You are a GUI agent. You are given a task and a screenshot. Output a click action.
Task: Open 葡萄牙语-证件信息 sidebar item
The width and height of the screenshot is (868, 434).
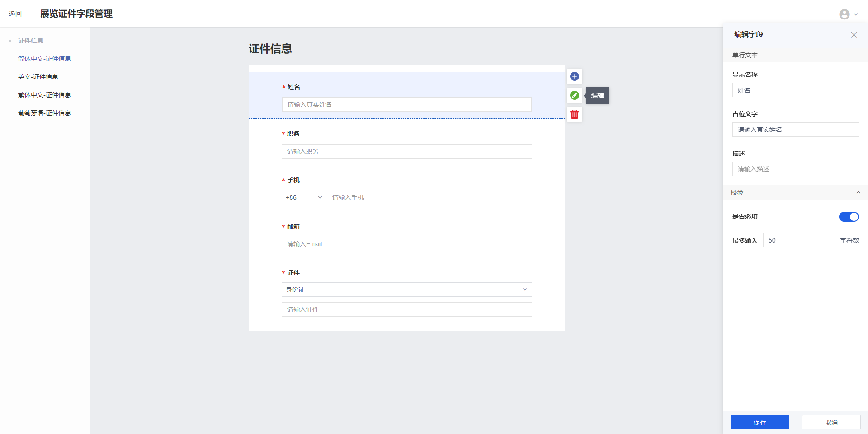click(44, 113)
